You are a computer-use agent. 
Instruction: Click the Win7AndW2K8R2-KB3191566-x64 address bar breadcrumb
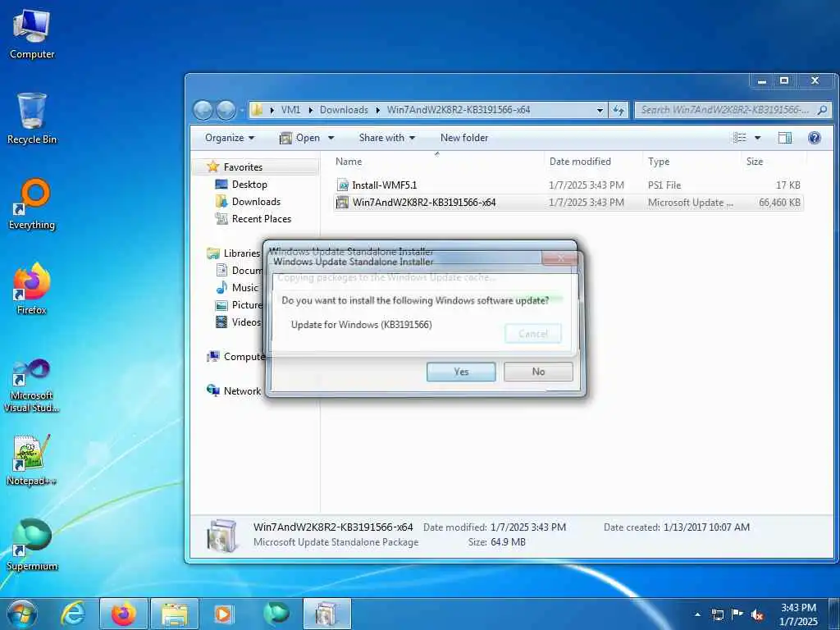pos(459,110)
